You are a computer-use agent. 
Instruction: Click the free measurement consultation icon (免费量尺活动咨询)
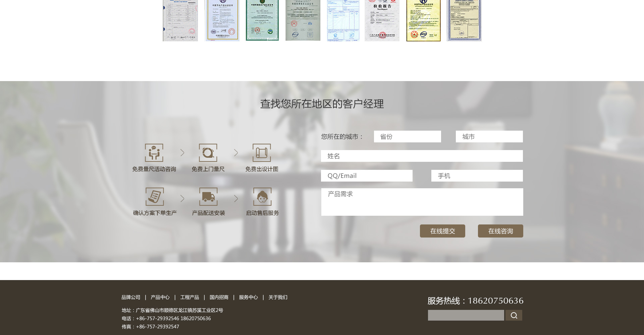pos(154,153)
